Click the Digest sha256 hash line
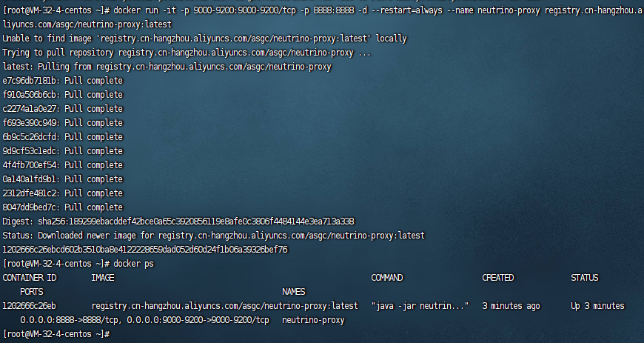The image size is (644, 343). click(x=178, y=222)
